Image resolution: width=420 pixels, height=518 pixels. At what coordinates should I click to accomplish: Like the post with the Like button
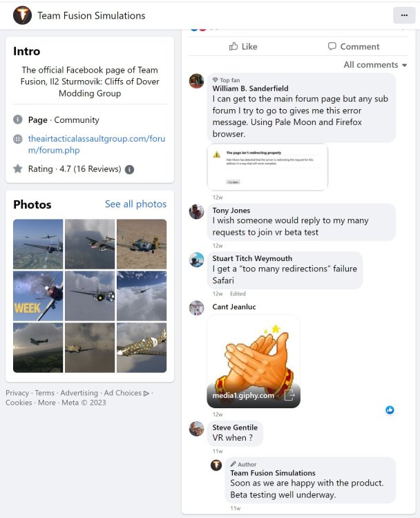click(x=243, y=46)
